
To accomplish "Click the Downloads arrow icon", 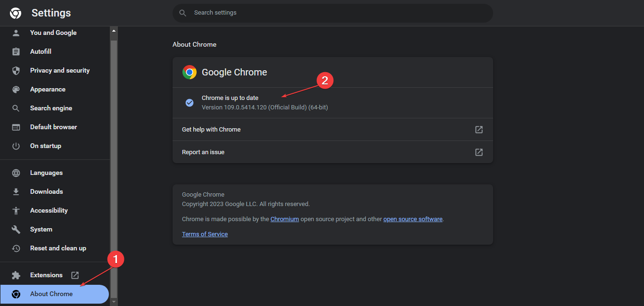I will tap(16, 191).
